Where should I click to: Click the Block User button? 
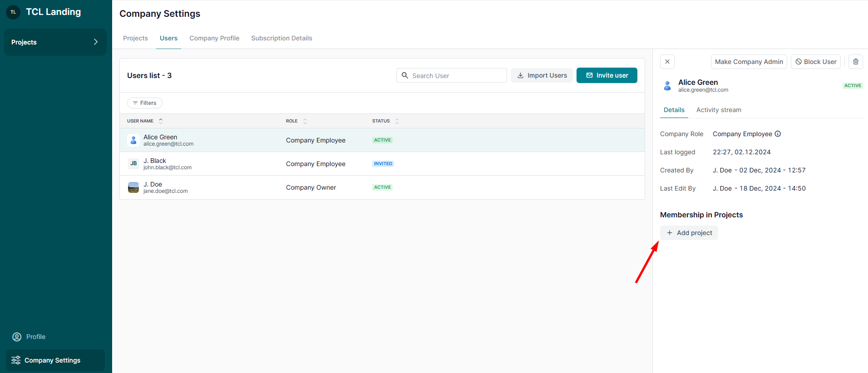point(816,62)
